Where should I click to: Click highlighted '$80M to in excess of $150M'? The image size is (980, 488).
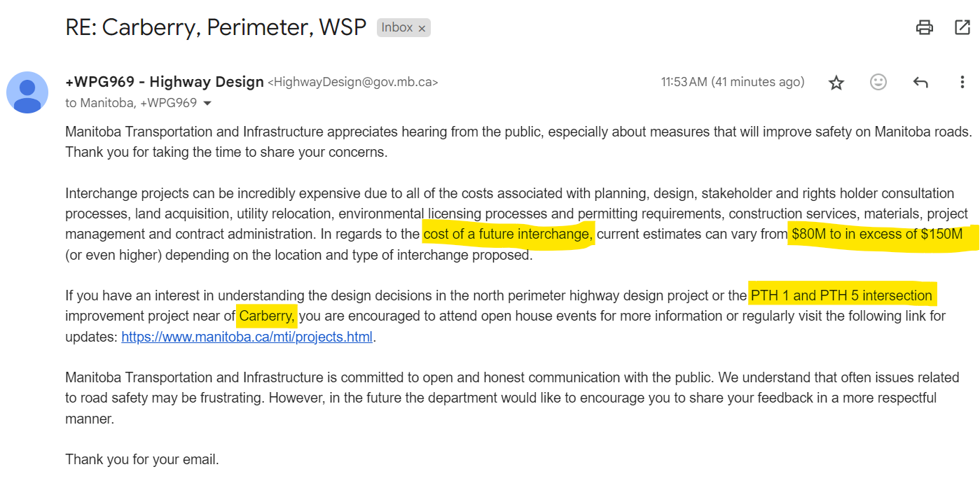(877, 234)
